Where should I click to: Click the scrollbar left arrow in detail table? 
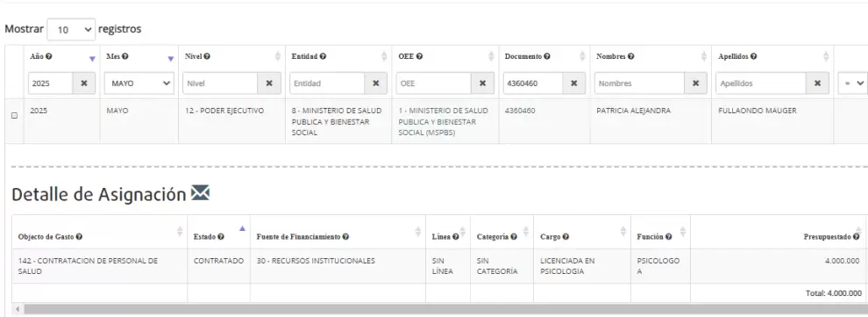click(18, 309)
